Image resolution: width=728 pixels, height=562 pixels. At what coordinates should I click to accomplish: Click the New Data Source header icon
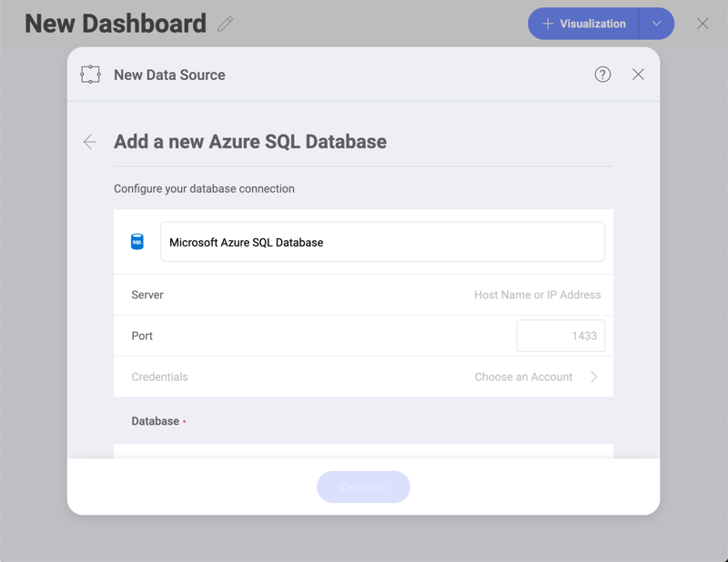tap(91, 75)
